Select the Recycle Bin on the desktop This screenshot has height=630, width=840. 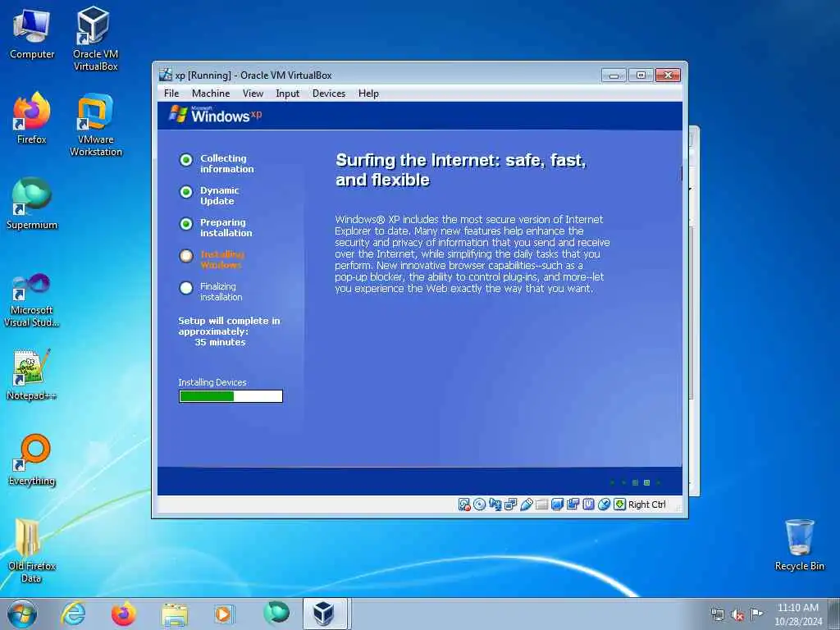pos(799,546)
